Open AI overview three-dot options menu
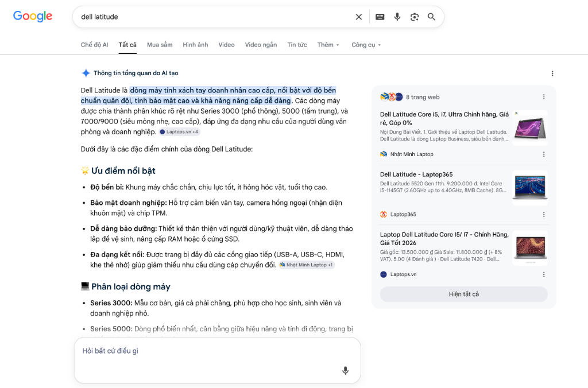The image size is (588, 388). (552, 73)
